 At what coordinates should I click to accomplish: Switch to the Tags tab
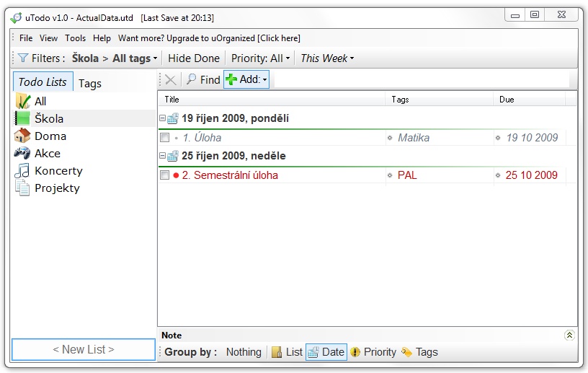[x=89, y=83]
